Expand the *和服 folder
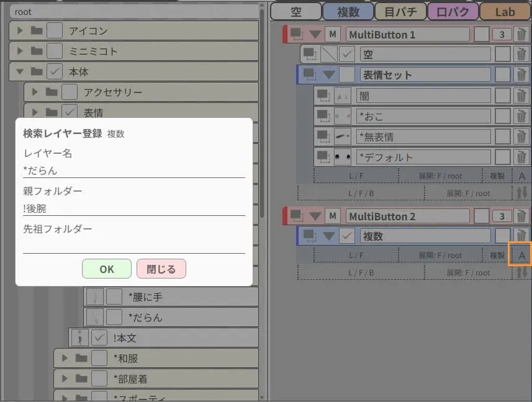Image resolution: width=532 pixels, height=402 pixels. pyautogui.click(x=65, y=358)
